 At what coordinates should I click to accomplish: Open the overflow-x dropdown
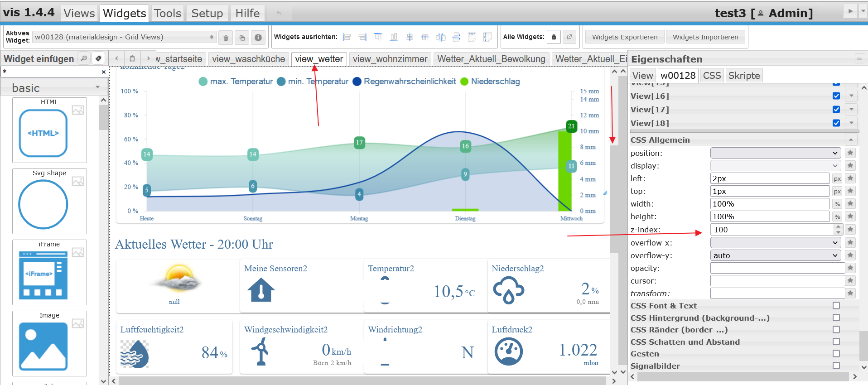click(775, 243)
